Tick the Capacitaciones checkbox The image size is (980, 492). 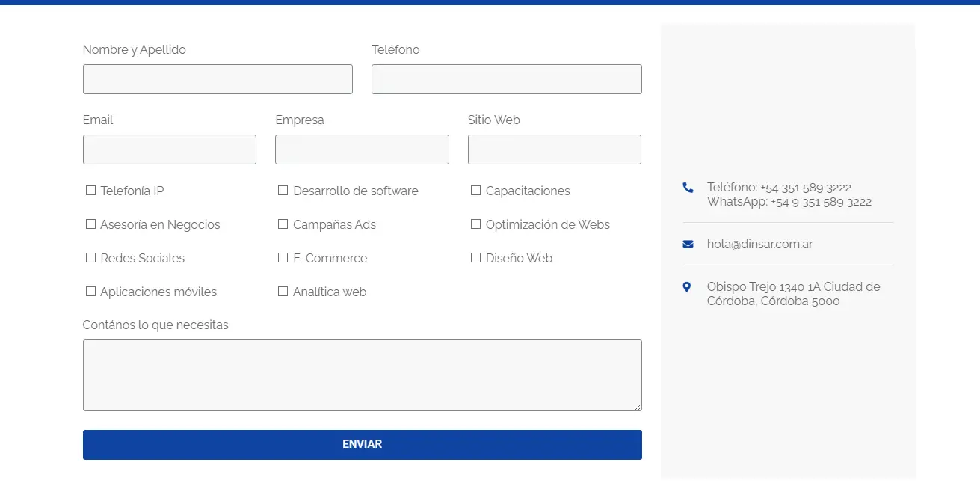475,191
